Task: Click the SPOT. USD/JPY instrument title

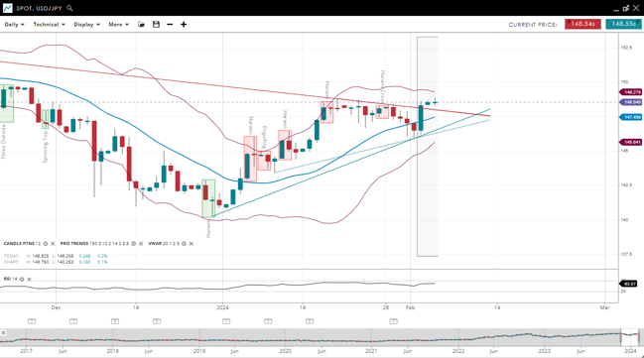Action: (40, 8)
